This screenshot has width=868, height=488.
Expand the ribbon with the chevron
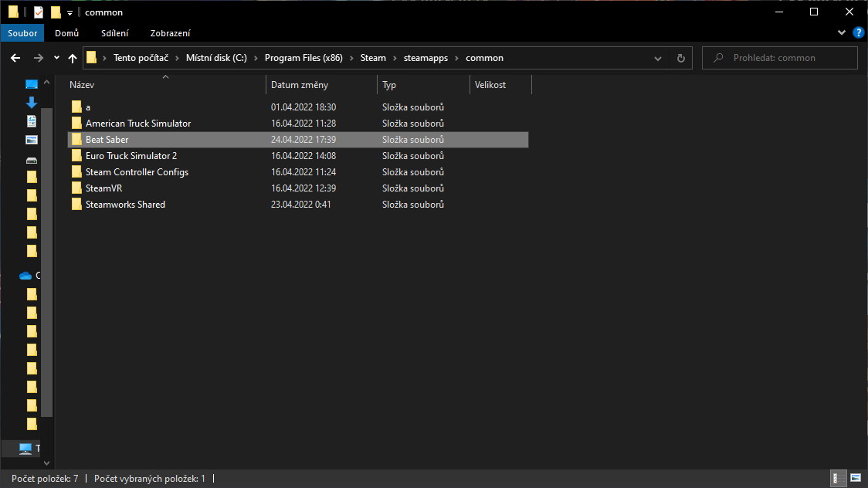842,32
